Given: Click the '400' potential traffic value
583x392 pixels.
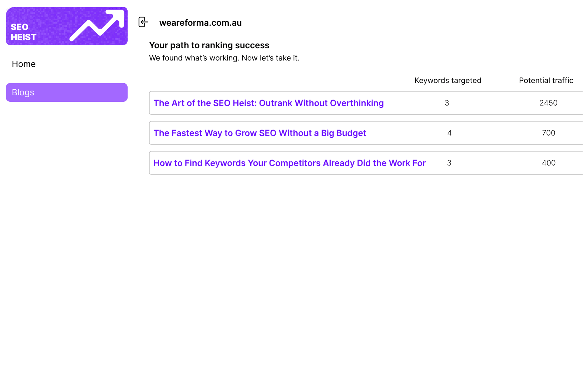Looking at the screenshot, I should [x=549, y=163].
